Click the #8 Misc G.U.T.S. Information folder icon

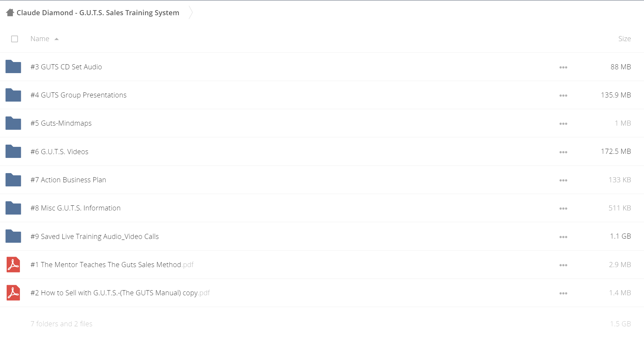point(13,208)
